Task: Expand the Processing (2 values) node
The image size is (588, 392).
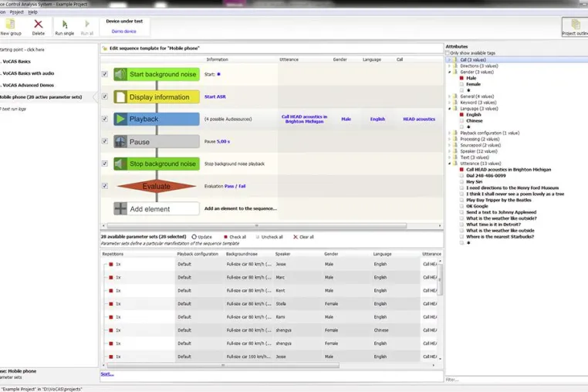Action: pos(450,139)
